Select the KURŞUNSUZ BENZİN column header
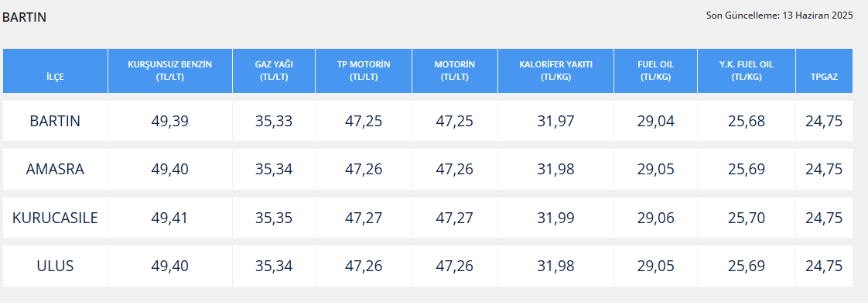The height and width of the screenshot is (306, 868). pos(170,71)
